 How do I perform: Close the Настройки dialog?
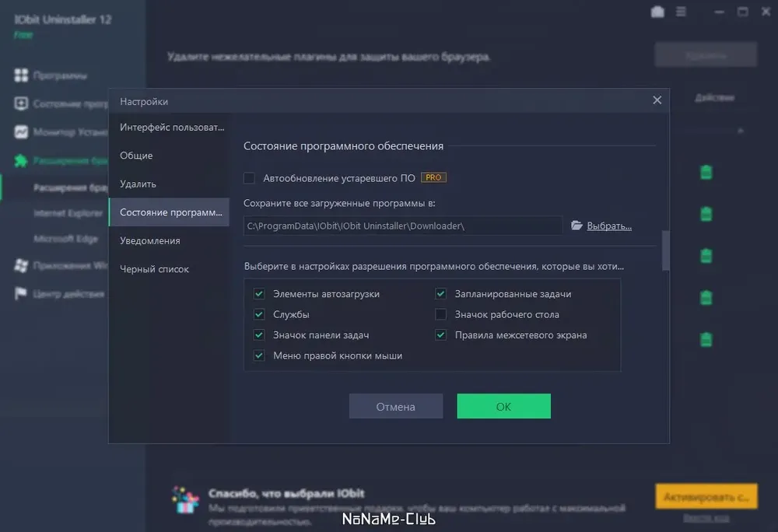click(x=657, y=100)
